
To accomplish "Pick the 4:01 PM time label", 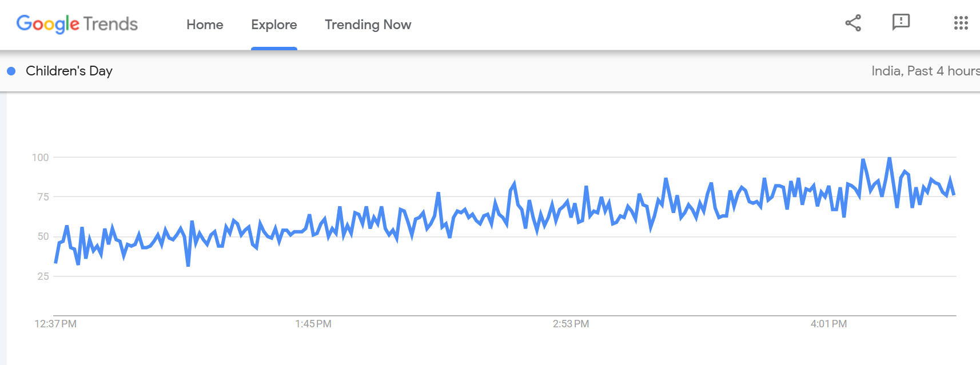I will [828, 324].
